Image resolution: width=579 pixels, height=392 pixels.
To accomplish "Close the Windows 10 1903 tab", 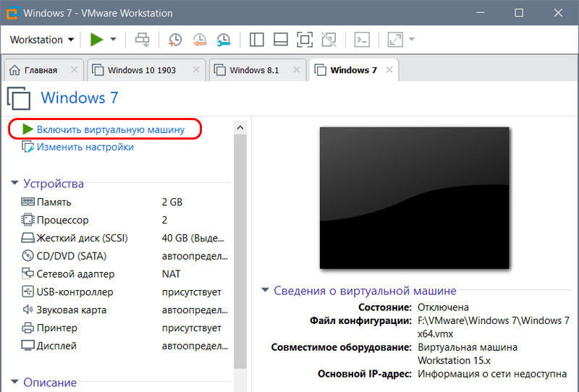I will [x=196, y=69].
